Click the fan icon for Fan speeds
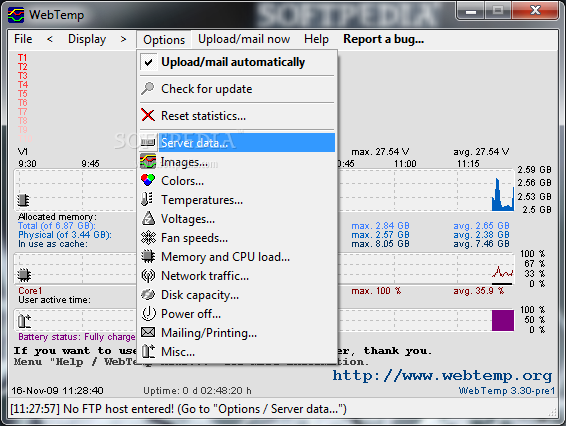Screen dimensions: 566x426 coord(148,238)
